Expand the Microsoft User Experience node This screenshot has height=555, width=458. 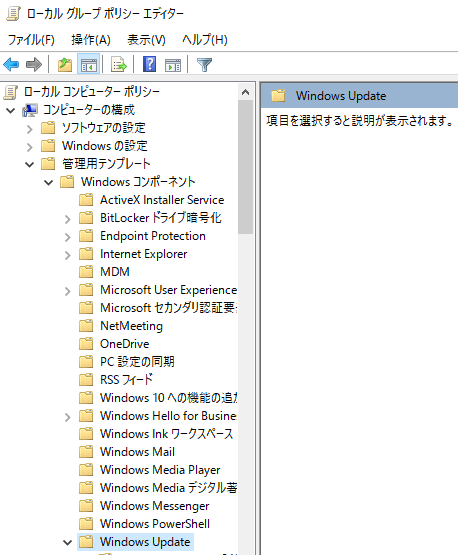[68, 291]
